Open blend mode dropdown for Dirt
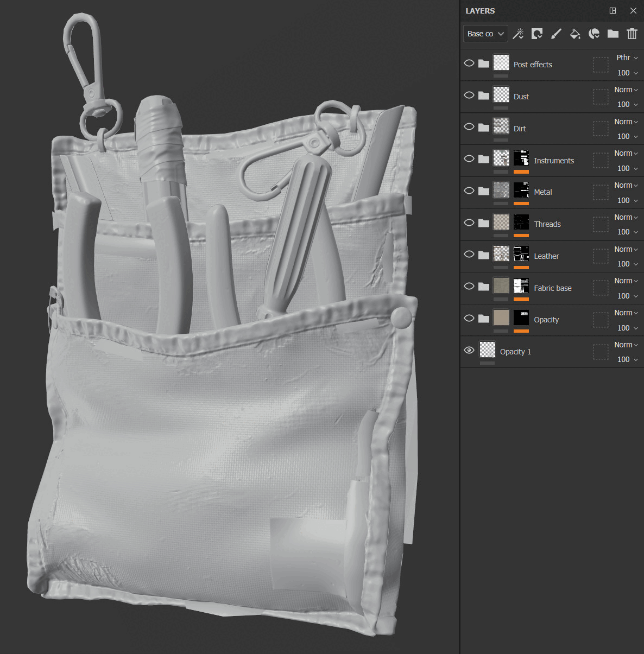Image resolution: width=644 pixels, height=654 pixels. click(626, 122)
